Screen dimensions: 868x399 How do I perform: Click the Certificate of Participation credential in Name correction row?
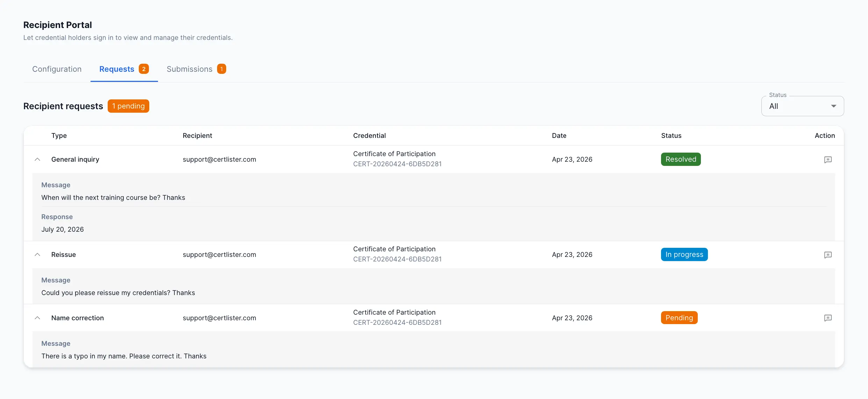394,312
